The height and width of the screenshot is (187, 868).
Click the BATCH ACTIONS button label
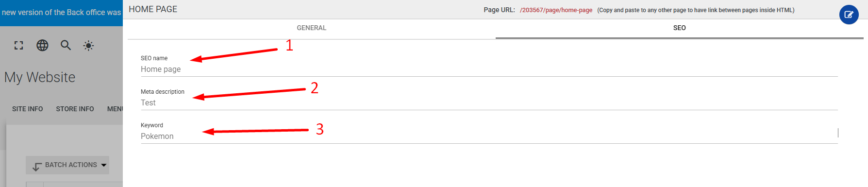(x=71, y=165)
